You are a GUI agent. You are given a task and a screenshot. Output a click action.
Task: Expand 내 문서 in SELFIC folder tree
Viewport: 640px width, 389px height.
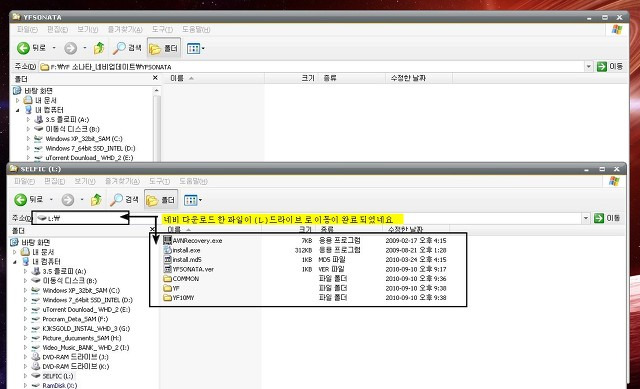(15, 252)
